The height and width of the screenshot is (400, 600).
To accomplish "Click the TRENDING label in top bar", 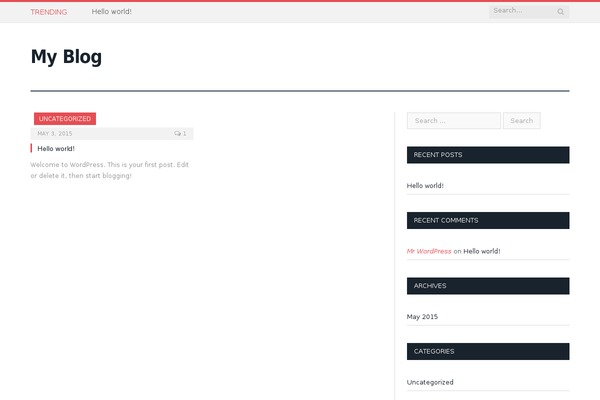I will pyautogui.click(x=49, y=12).
